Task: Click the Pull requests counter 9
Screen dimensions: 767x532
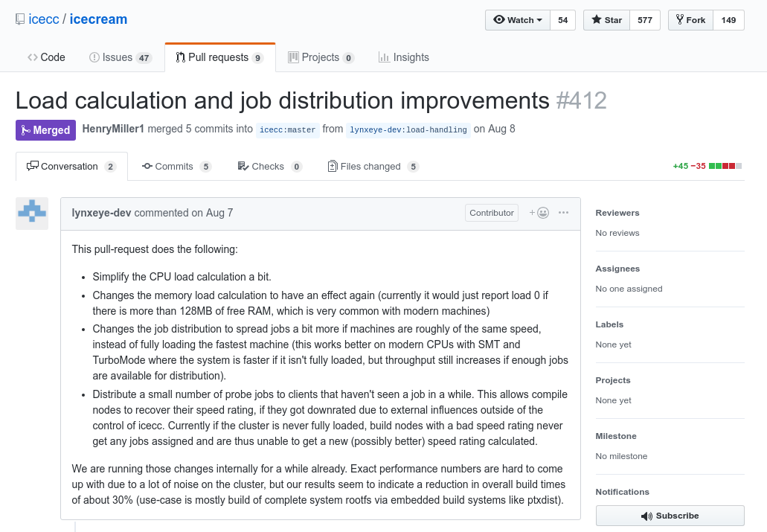Action: (x=258, y=58)
